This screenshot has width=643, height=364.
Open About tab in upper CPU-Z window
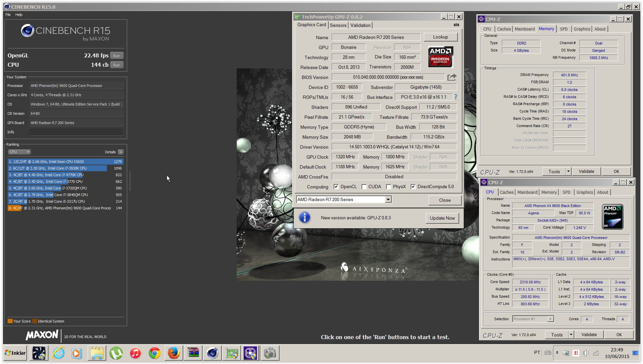pos(600,29)
